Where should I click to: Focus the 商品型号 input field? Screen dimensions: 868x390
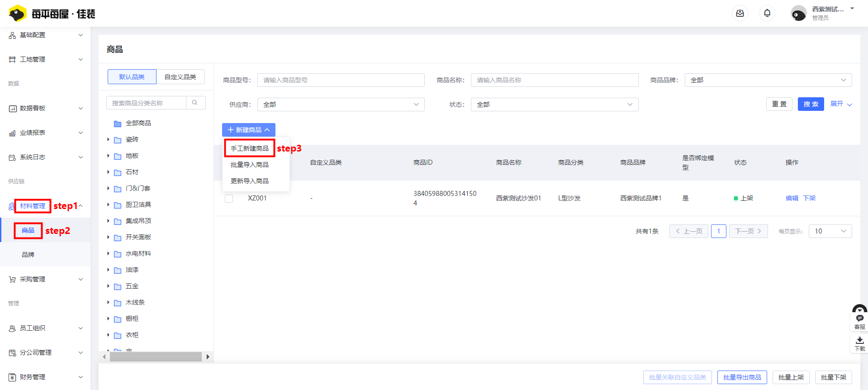(341, 80)
